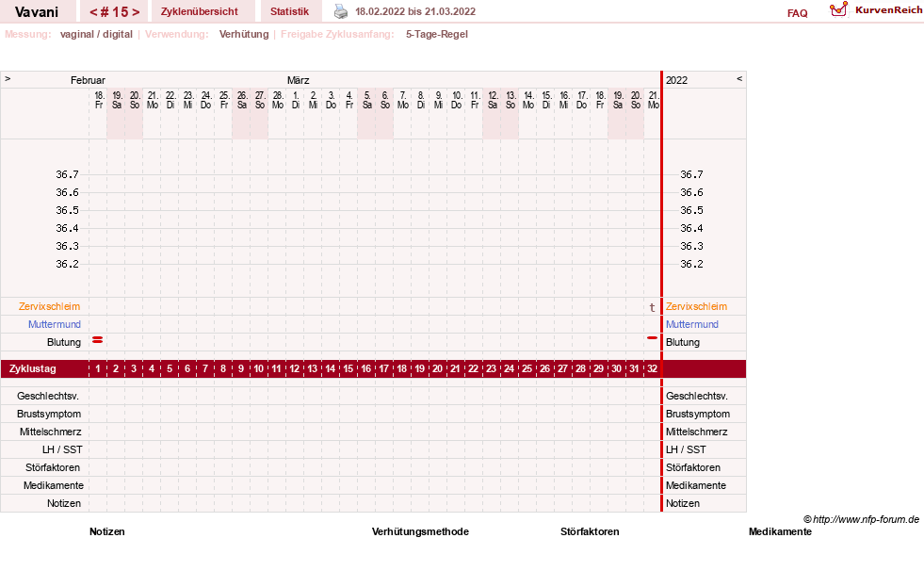924x587 pixels.
Task: Click the 'Februar' month label
Action: (88, 80)
